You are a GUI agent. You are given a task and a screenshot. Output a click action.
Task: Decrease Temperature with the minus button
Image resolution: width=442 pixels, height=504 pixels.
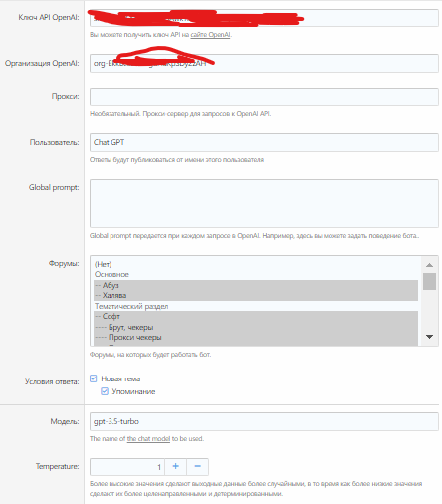(198, 467)
